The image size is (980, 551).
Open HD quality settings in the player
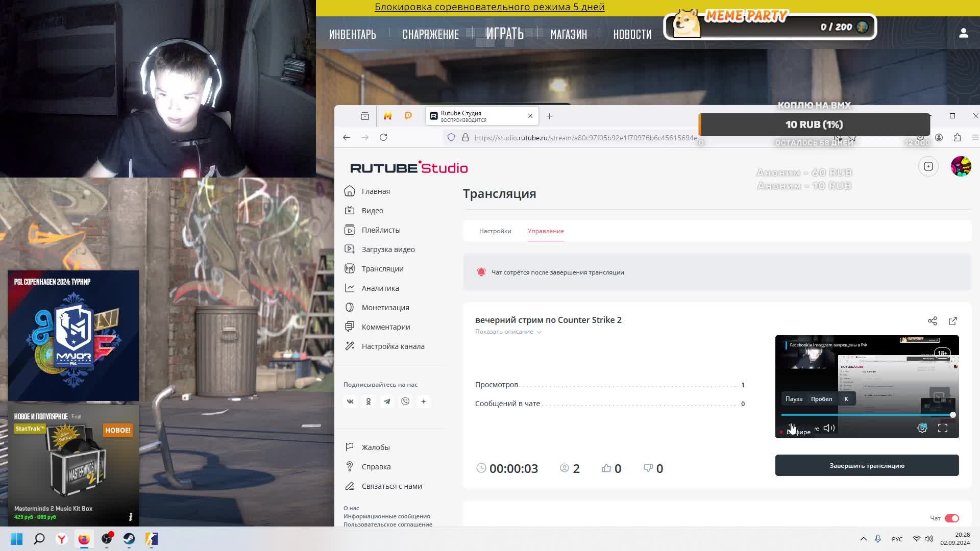(x=922, y=428)
